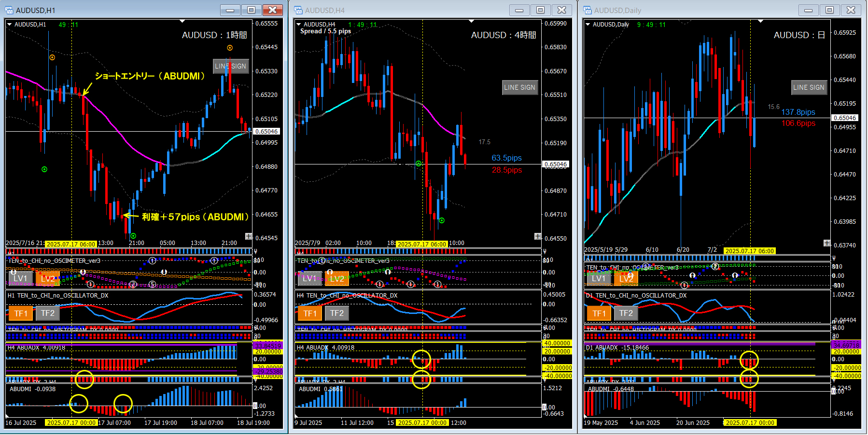Click the H1 chart's yellow 2025.07.17 06:00 time label

[71, 244]
